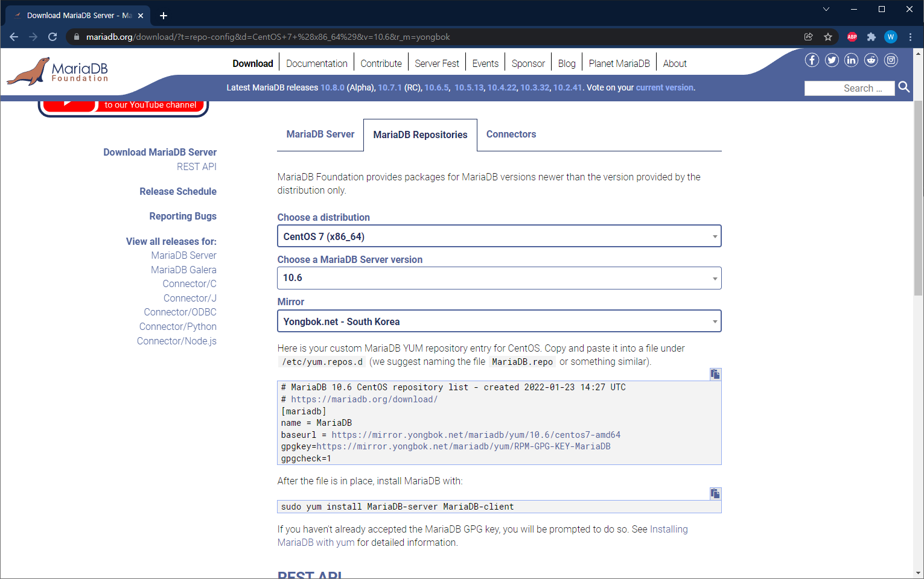Open the Contribute menu item

[381, 64]
